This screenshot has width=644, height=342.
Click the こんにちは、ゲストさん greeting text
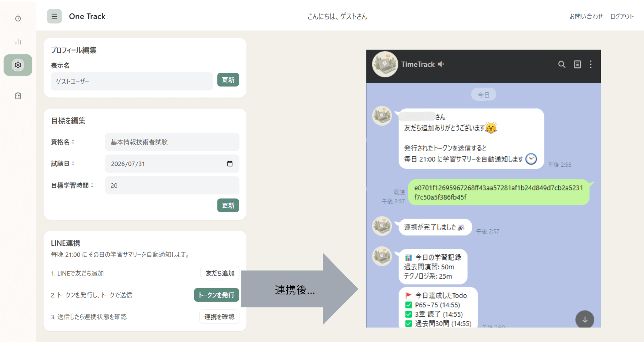pyautogui.click(x=337, y=16)
